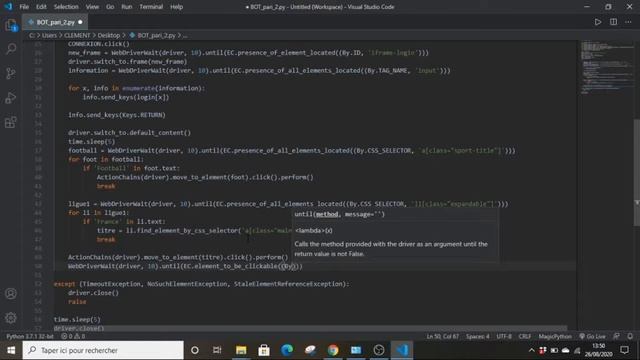Image resolution: width=640 pixels, height=360 pixels.
Task: Switch to Visual Studio Code taskbar icon
Action: (402, 350)
